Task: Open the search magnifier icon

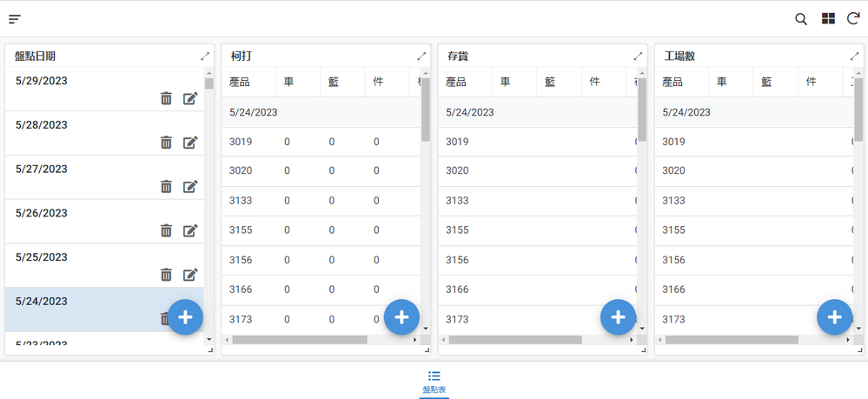Action: [x=800, y=19]
